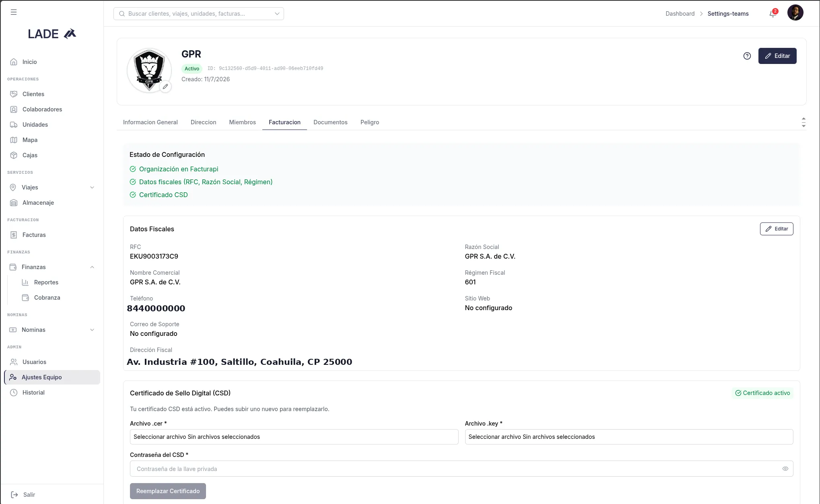Switch to Peligro tab

point(370,122)
